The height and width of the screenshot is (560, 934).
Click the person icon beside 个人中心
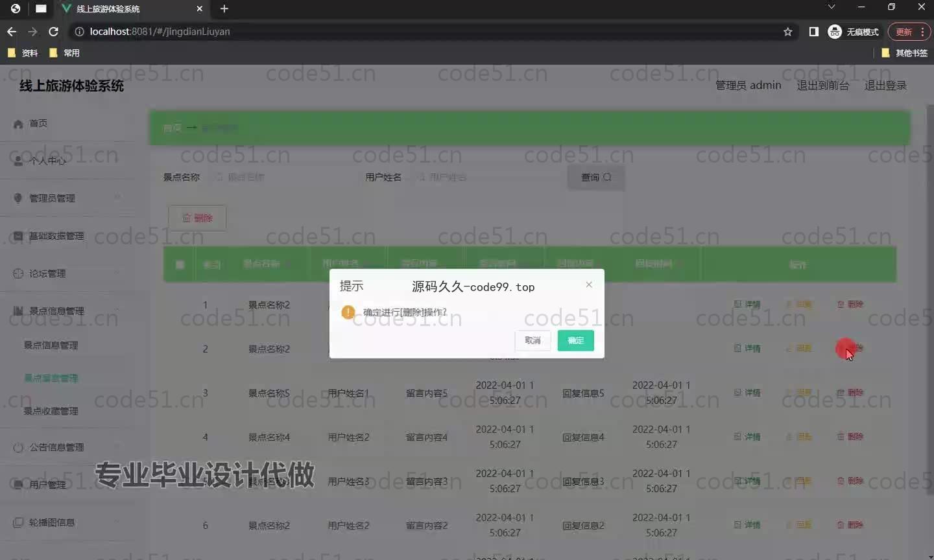pyautogui.click(x=18, y=161)
